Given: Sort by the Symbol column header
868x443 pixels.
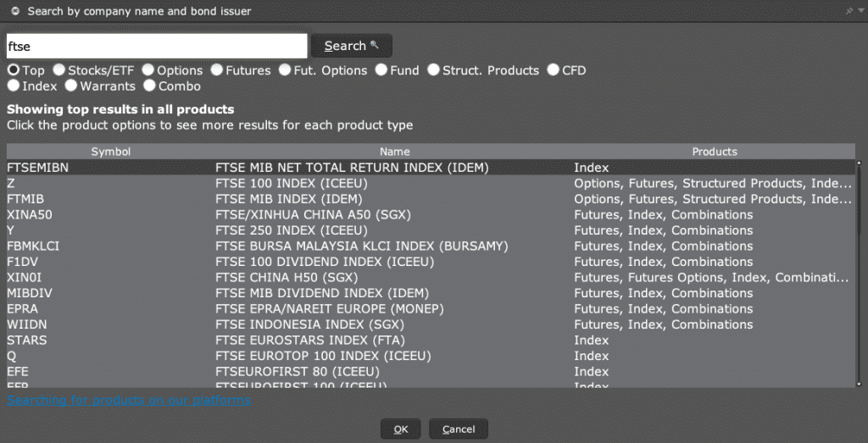Looking at the screenshot, I should [111, 152].
